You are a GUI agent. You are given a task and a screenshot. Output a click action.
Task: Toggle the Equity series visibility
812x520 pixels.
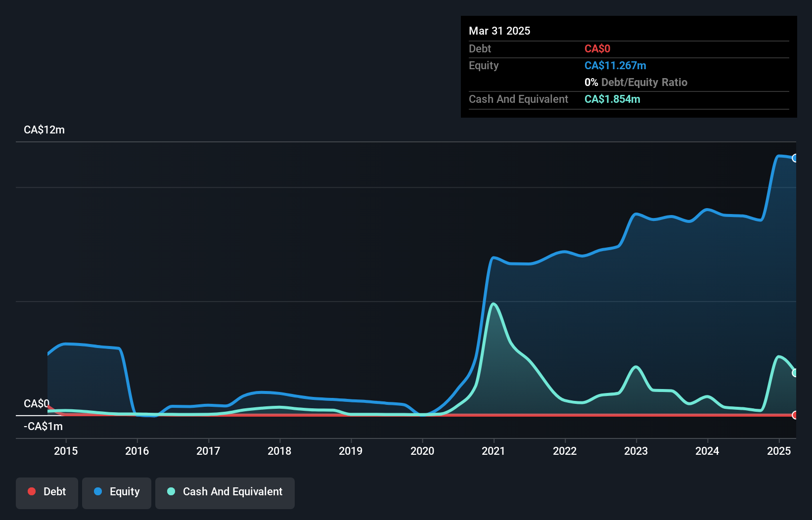(x=117, y=492)
